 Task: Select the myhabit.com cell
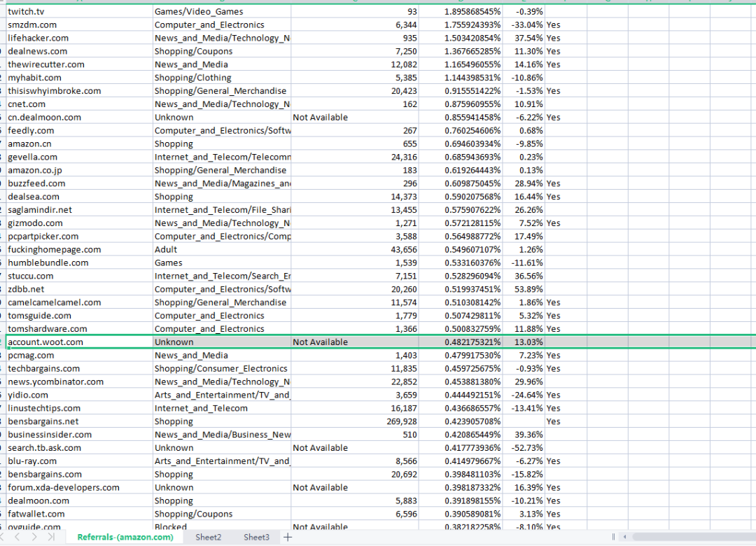point(80,78)
